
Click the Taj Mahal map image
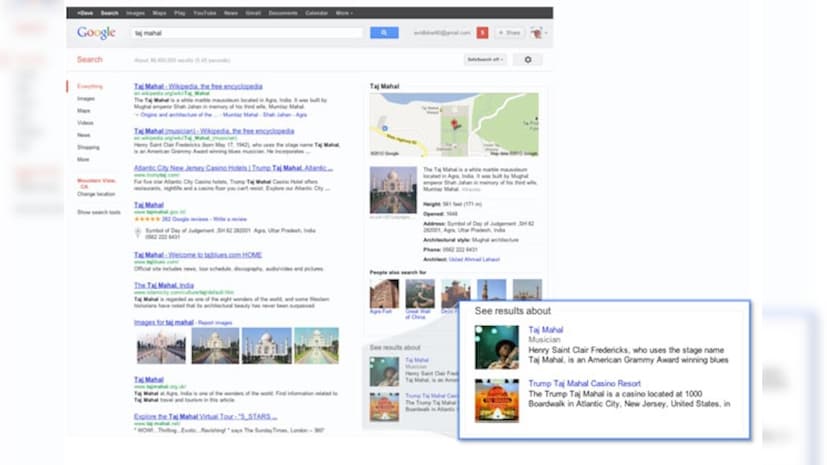[x=454, y=124]
